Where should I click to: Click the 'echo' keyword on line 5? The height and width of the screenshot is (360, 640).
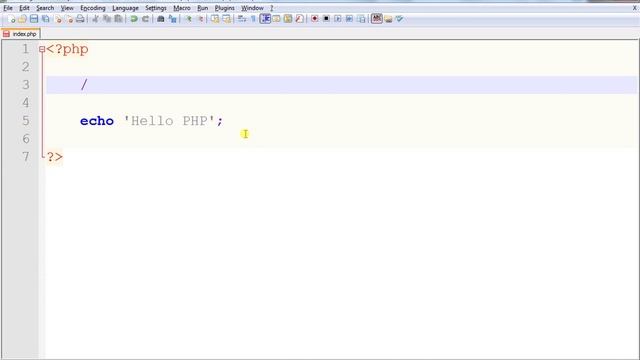(x=97, y=121)
